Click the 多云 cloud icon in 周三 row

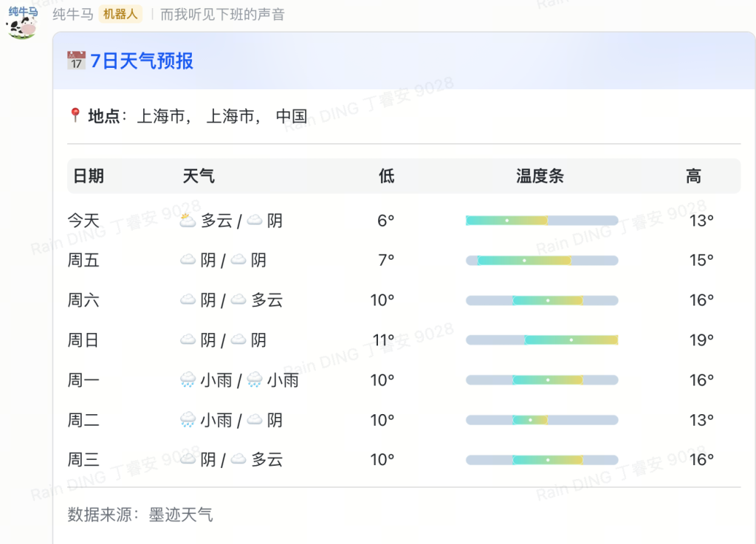click(238, 460)
